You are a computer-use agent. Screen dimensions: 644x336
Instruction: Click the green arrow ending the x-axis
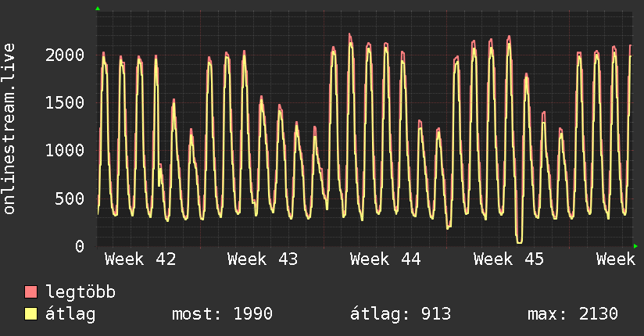(x=635, y=246)
